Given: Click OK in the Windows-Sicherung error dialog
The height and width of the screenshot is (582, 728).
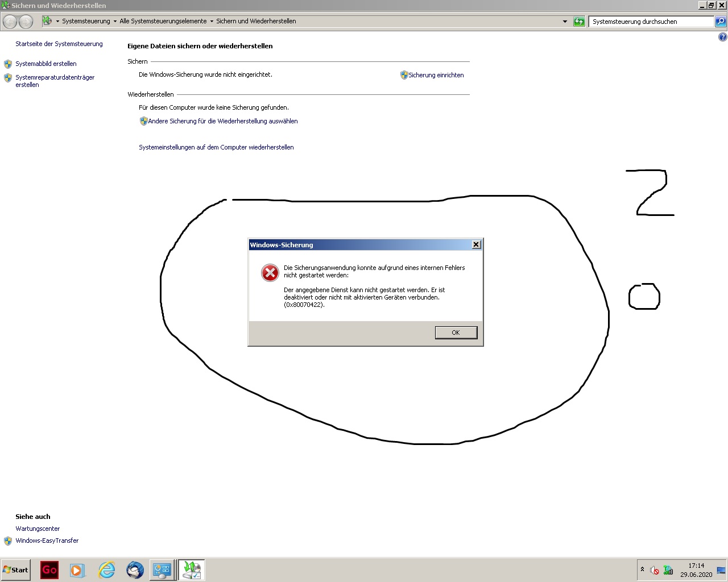Looking at the screenshot, I should point(456,332).
